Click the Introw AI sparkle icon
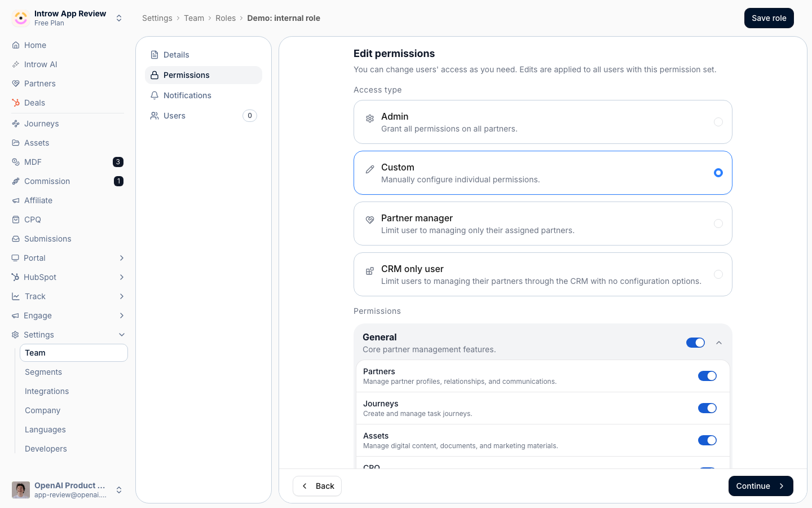Image resolution: width=812 pixels, height=508 pixels. (x=16, y=64)
